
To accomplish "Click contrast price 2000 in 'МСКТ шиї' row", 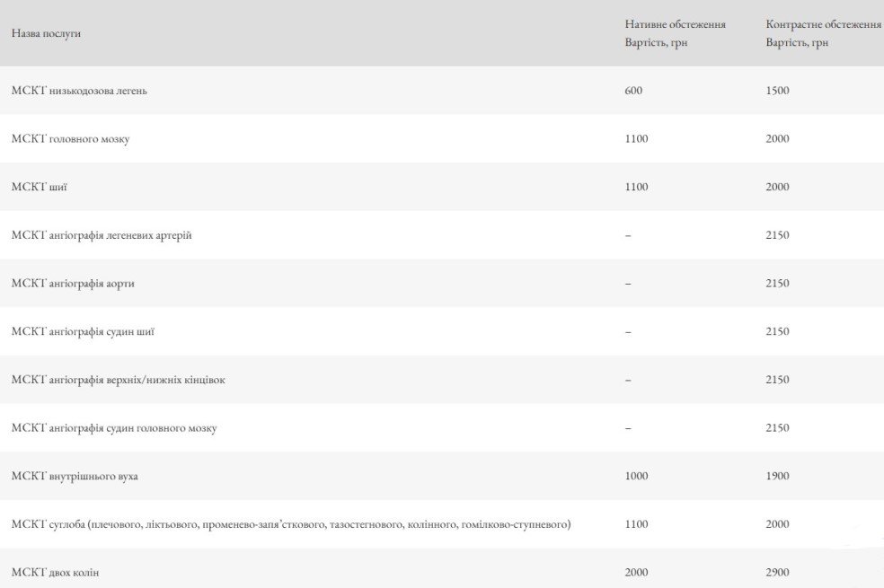I will coord(777,187).
